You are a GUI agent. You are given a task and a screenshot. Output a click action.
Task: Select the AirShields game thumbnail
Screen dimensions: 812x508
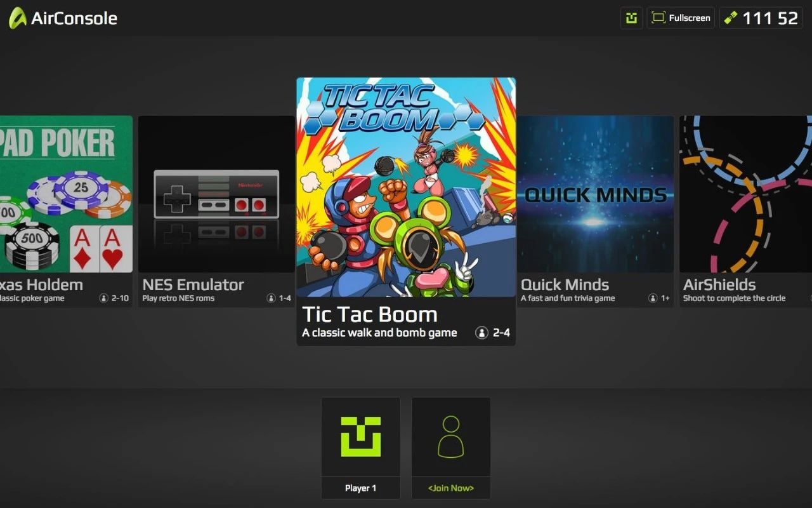[x=745, y=194]
